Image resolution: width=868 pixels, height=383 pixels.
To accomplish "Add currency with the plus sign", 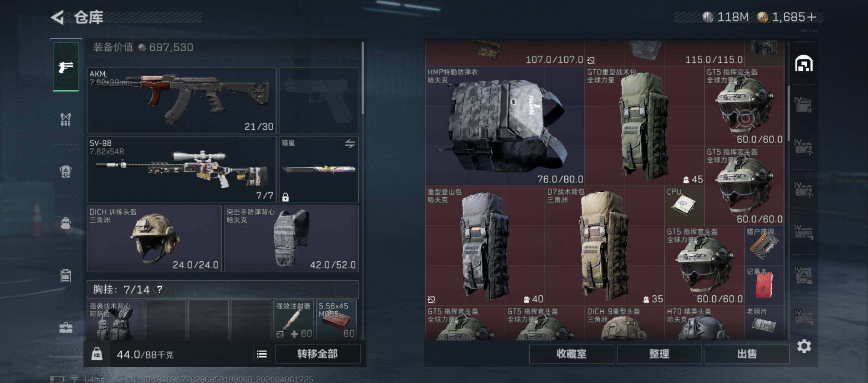I will pos(812,17).
